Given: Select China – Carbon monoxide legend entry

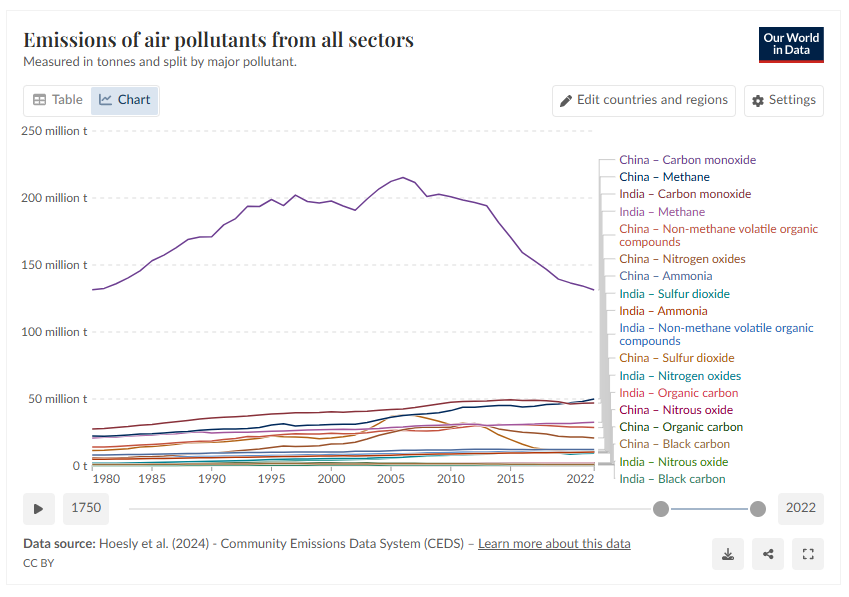Looking at the screenshot, I should 687,160.
